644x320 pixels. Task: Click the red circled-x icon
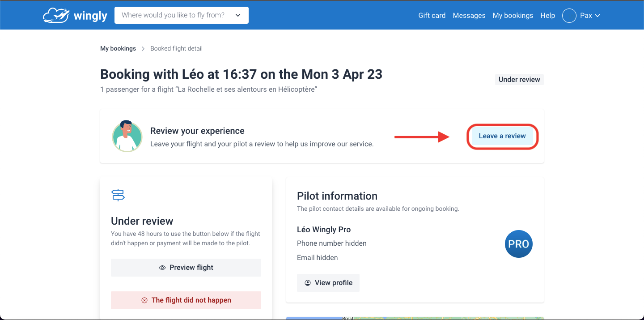tap(144, 300)
